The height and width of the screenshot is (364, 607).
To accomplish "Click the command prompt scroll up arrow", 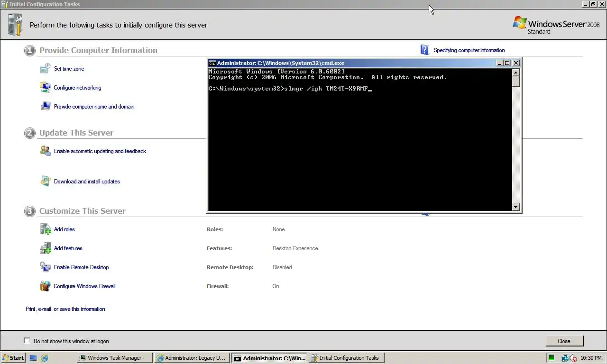I will pyautogui.click(x=516, y=72).
